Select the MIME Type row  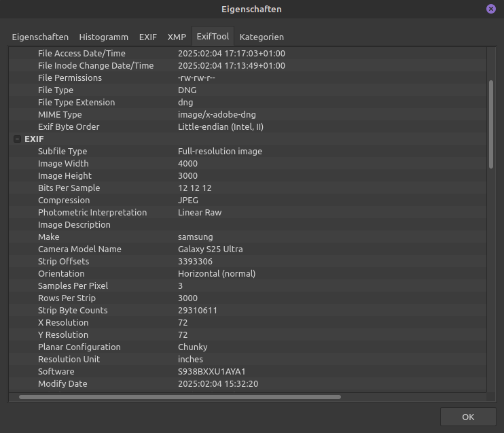click(x=59, y=114)
